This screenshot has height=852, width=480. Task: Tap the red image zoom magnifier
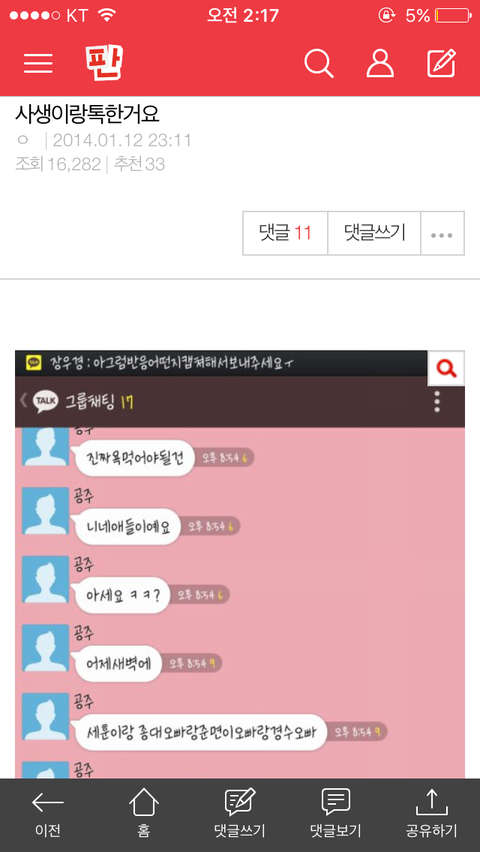pos(446,368)
